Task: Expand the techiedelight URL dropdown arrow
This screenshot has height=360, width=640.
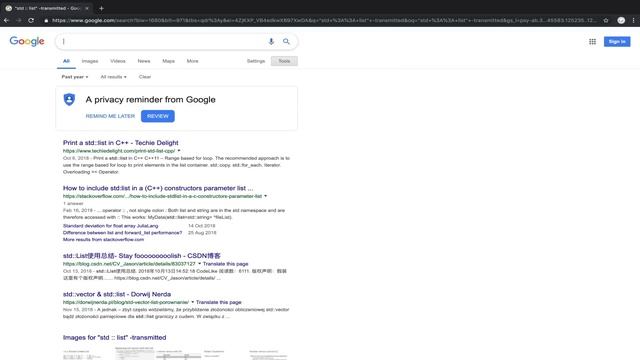Action: (x=179, y=151)
